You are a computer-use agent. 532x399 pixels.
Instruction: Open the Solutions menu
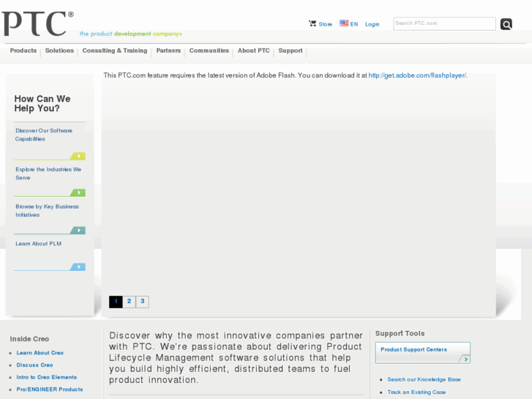pos(59,51)
